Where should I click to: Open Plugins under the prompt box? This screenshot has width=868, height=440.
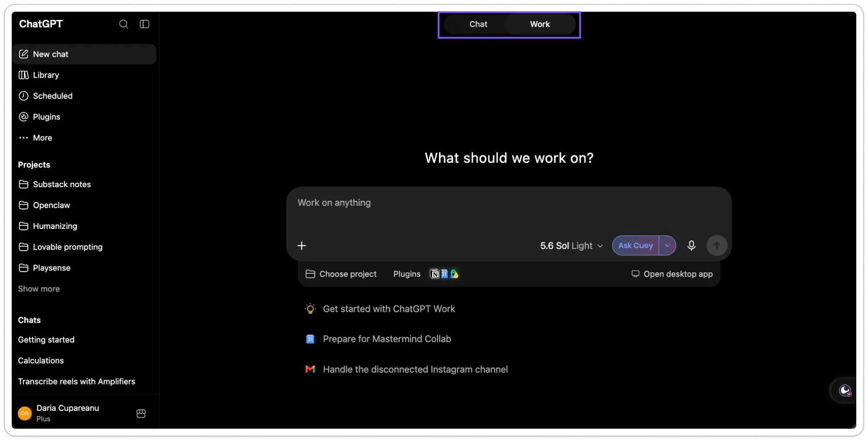point(407,274)
